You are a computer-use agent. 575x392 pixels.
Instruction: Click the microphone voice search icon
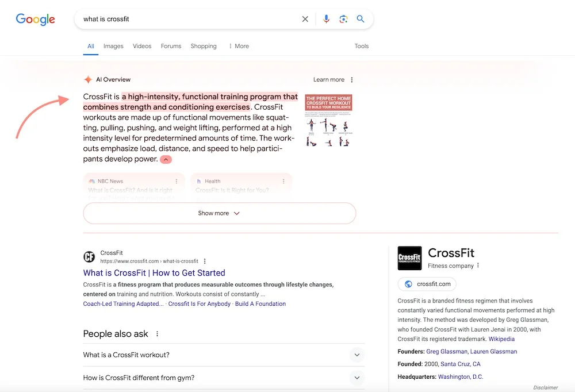tap(326, 19)
